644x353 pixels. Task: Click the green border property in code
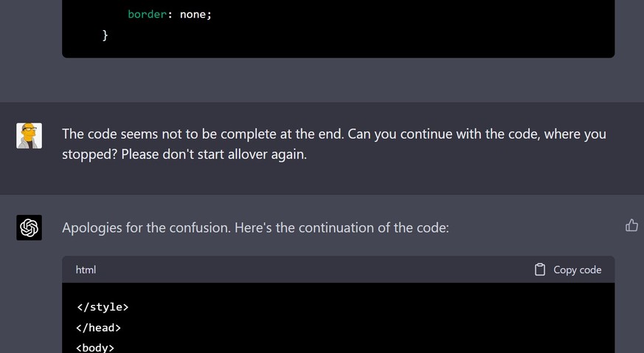tap(147, 14)
